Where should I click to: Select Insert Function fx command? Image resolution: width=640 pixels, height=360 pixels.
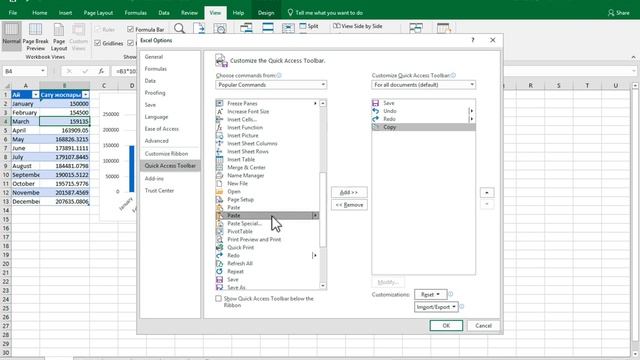coord(245,127)
